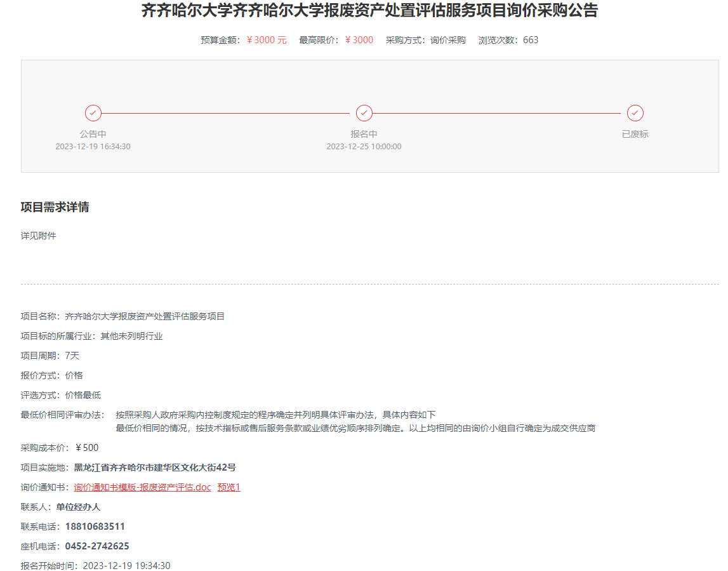Click the checkmark icon above 报名中

click(x=364, y=113)
